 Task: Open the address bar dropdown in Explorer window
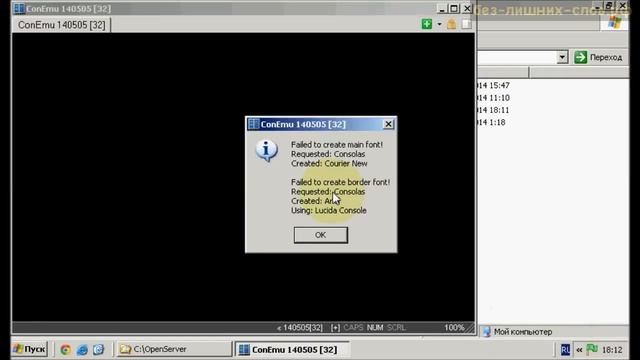click(x=562, y=58)
